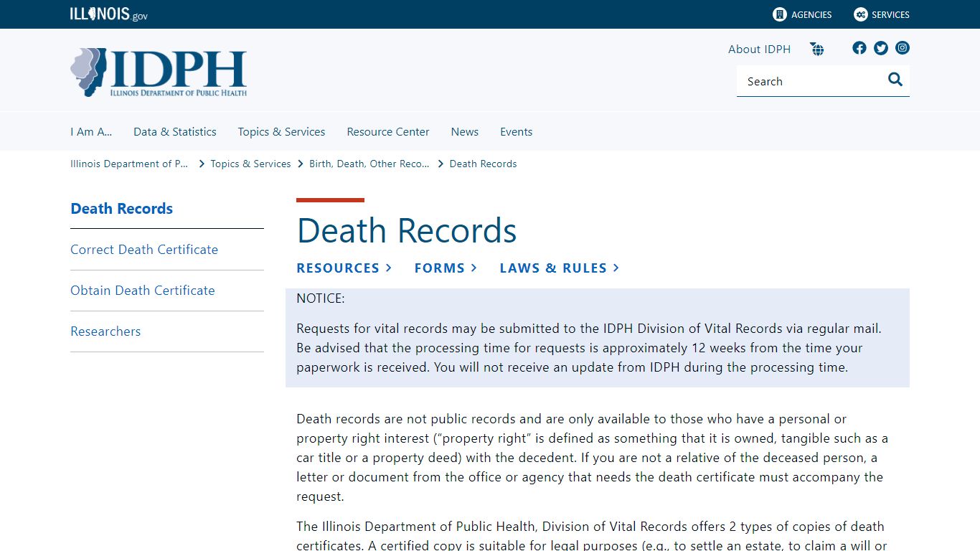Click the Illinois.gov logo
Image resolution: width=980 pixels, height=551 pixels.
(x=109, y=14)
